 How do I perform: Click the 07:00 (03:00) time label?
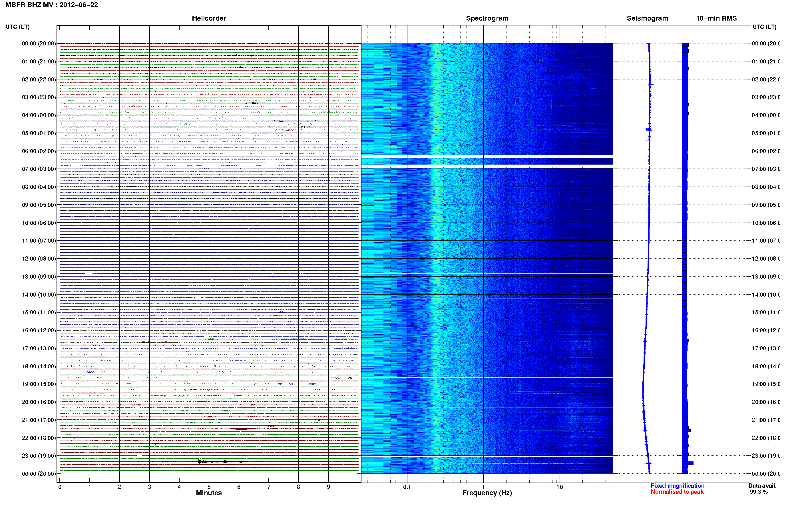[39, 169]
